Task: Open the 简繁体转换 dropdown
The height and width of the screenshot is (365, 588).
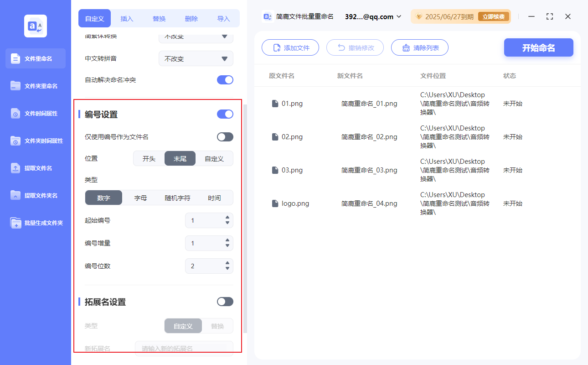Action: pyautogui.click(x=196, y=36)
